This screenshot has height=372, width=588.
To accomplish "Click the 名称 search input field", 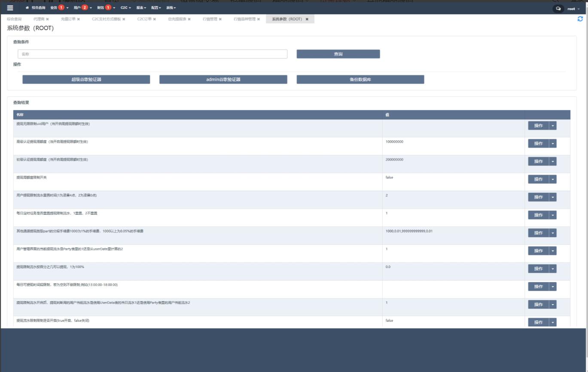I will [152, 54].
